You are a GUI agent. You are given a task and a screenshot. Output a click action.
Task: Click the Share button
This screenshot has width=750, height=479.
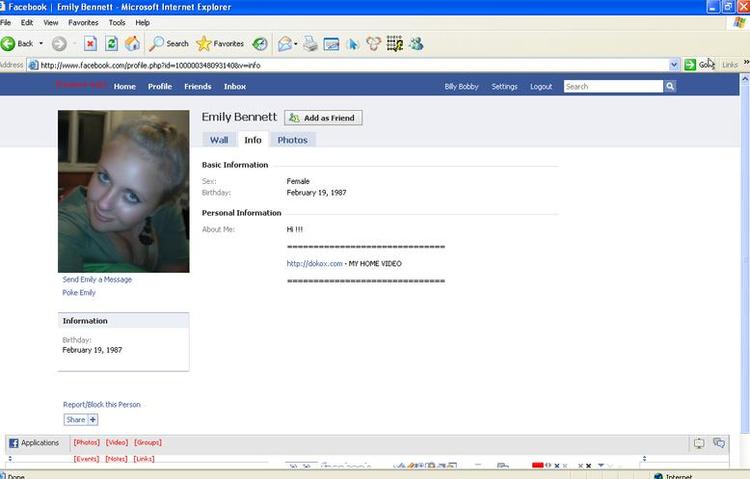81,420
